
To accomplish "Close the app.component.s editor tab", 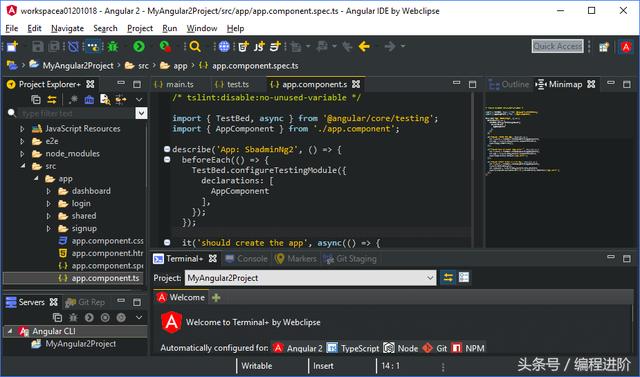I will (356, 84).
